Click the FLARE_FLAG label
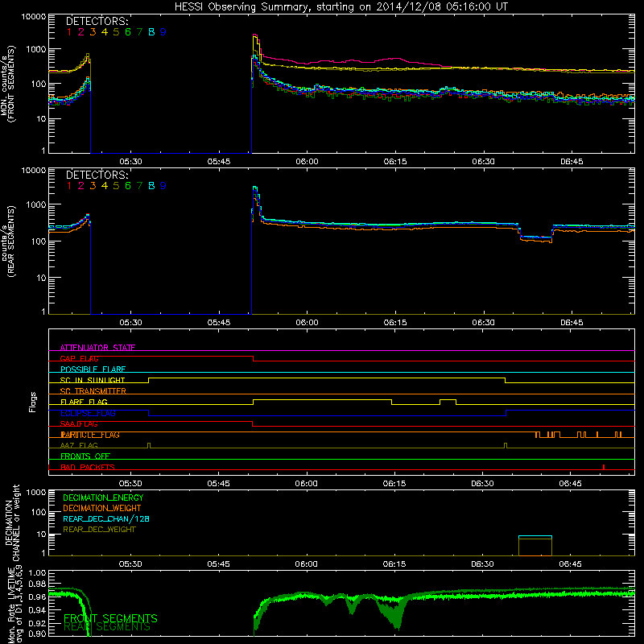The height and width of the screenshot is (644, 644). click(x=84, y=402)
